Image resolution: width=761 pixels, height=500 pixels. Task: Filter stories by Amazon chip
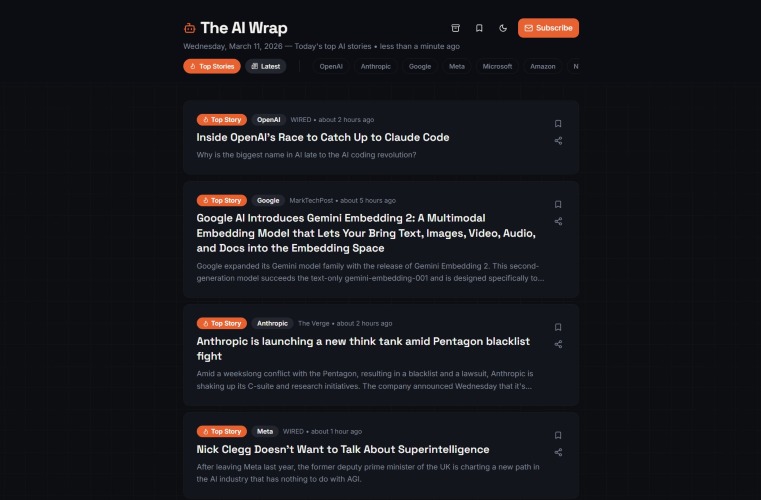[543, 67]
